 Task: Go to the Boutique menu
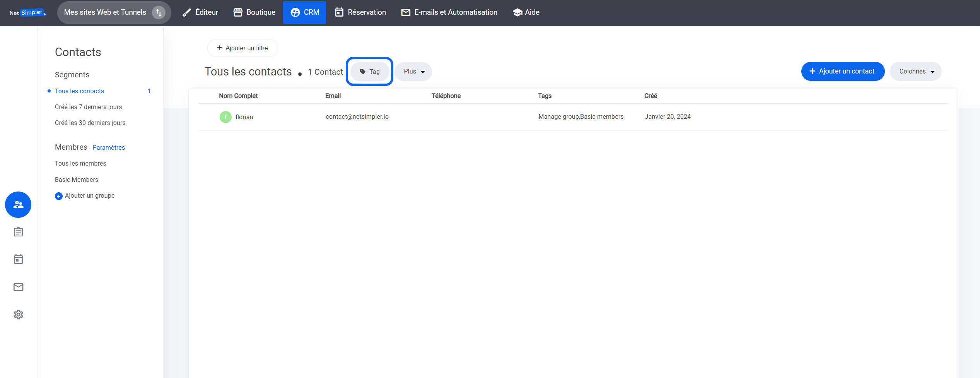pyautogui.click(x=254, y=12)
